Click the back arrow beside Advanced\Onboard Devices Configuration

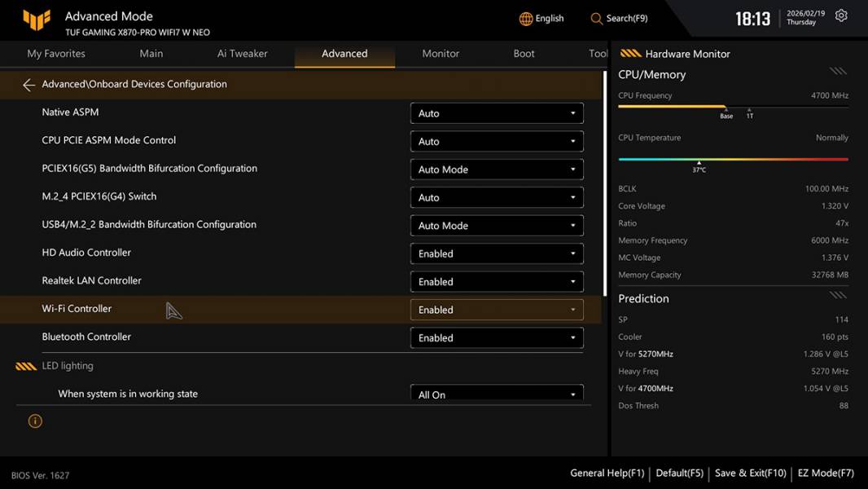tap(28, 85)
